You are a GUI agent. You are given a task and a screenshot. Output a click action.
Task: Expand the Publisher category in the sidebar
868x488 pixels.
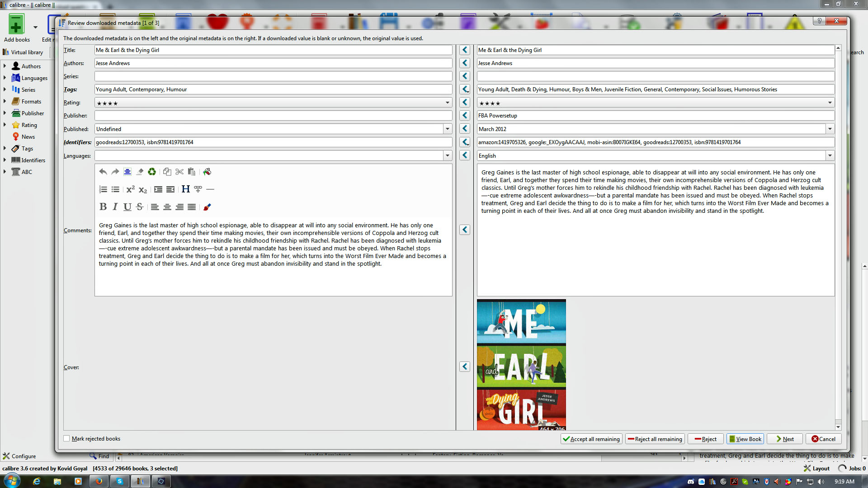(x=5, y=113)
